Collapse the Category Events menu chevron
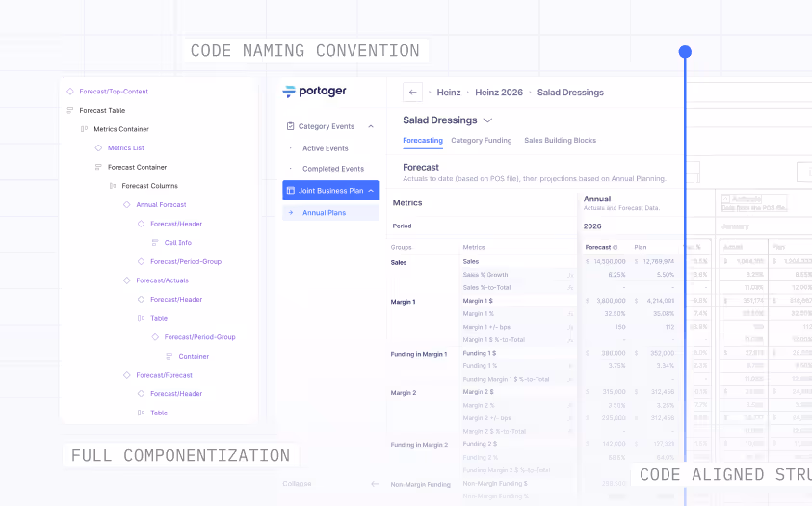812x506 pixels. click(x=371, y=126)
